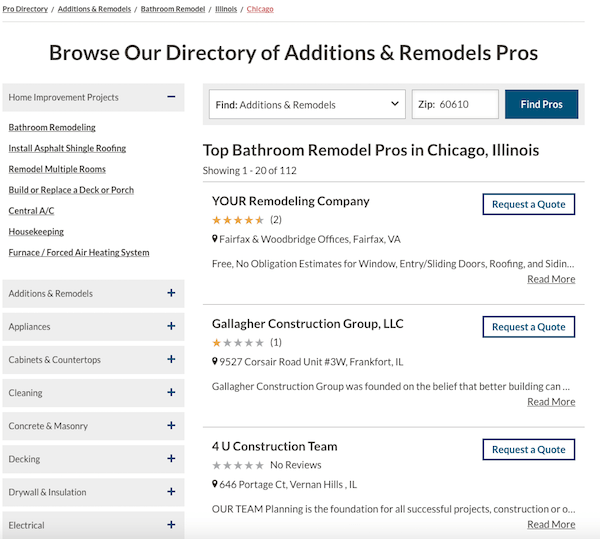
Task: Click location pin for Fairfax, VA address
Action: tap(215, 239)
